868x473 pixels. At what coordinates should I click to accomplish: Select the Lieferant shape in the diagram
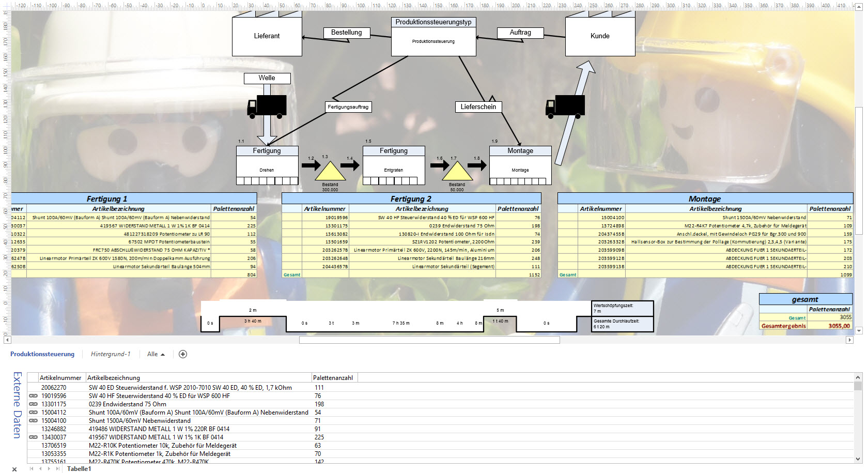[x=267, y=36]
